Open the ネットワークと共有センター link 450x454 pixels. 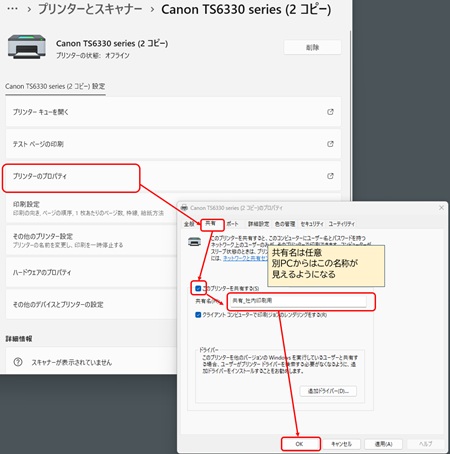245,258
